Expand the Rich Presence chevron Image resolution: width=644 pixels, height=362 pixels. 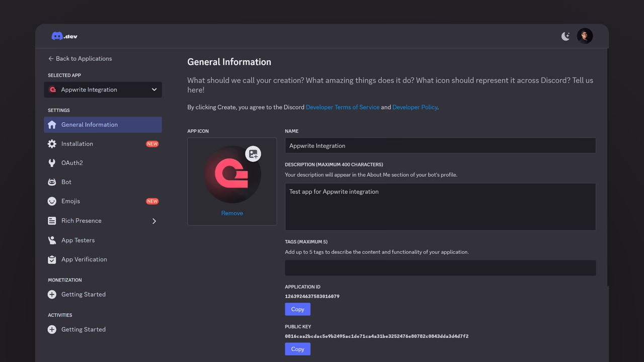154,221
